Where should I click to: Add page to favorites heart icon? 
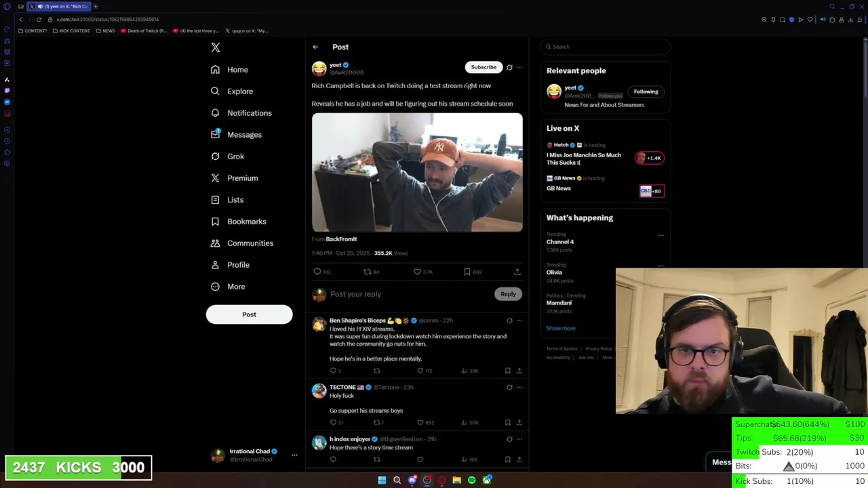click(x=810, y=20)
